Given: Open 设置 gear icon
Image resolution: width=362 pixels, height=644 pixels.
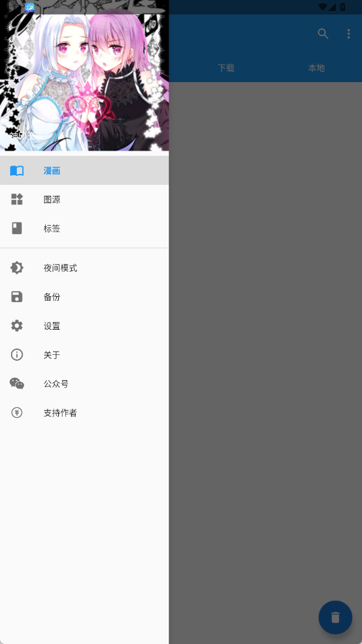Looking at the screenshot, I should 17,326.
